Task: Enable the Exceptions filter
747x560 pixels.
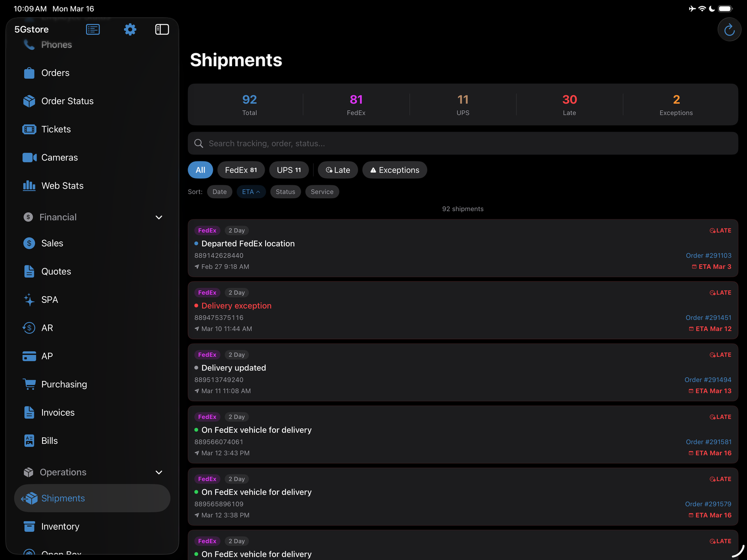Action: pyautogui.click(x=395, y=170)
